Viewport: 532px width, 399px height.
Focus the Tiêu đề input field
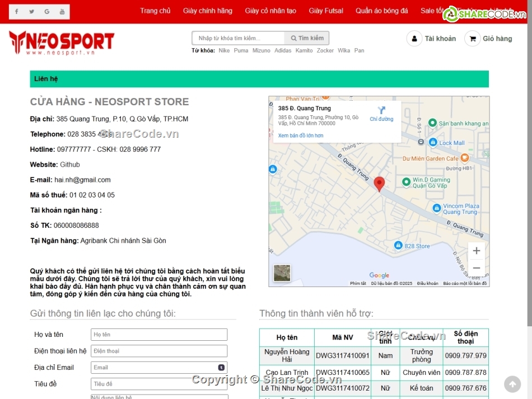pyautogui.click(x=159, y=384)
